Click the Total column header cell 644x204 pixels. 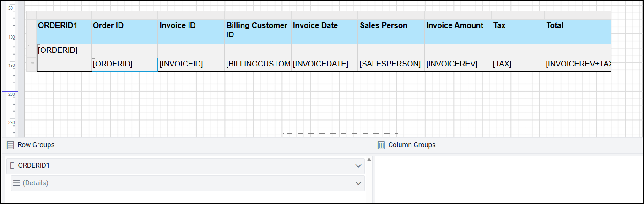[577, 32]
